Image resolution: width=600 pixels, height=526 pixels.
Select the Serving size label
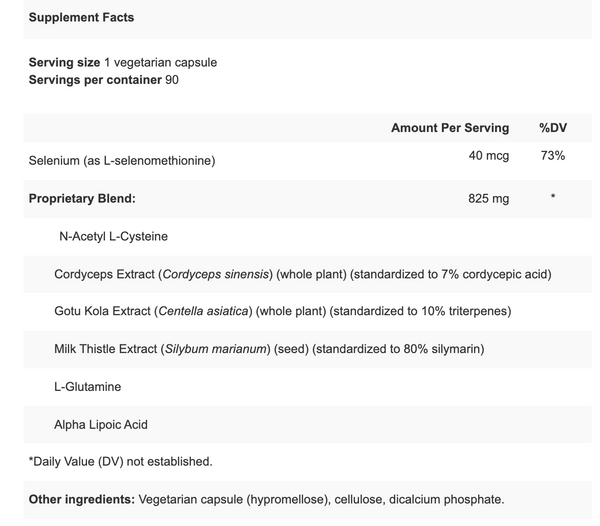(64, 62)
